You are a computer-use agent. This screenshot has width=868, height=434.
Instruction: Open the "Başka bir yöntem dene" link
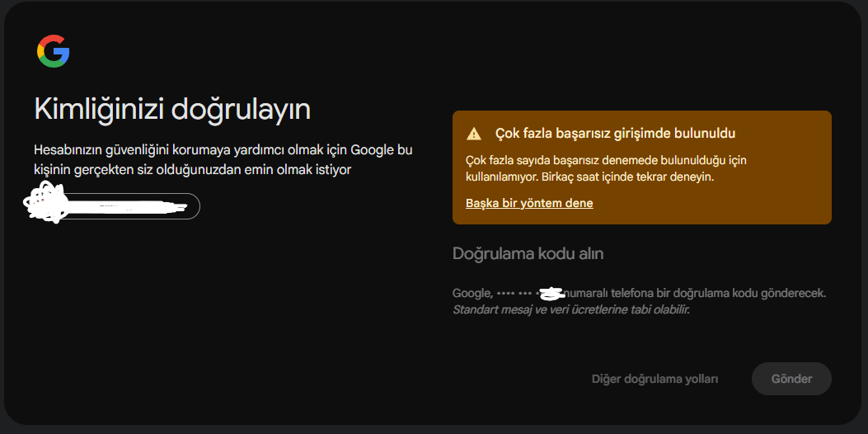pyautogui.click(x=529, y=203)
